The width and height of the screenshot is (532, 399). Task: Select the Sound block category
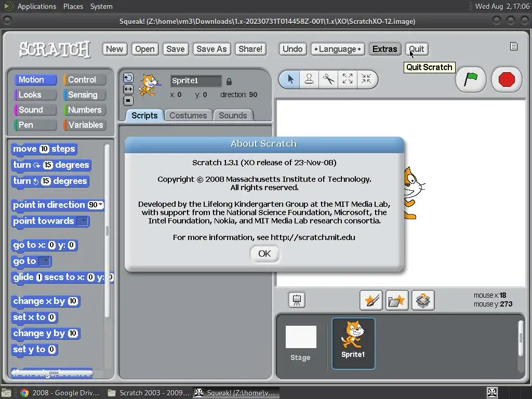tap(35, 110)
